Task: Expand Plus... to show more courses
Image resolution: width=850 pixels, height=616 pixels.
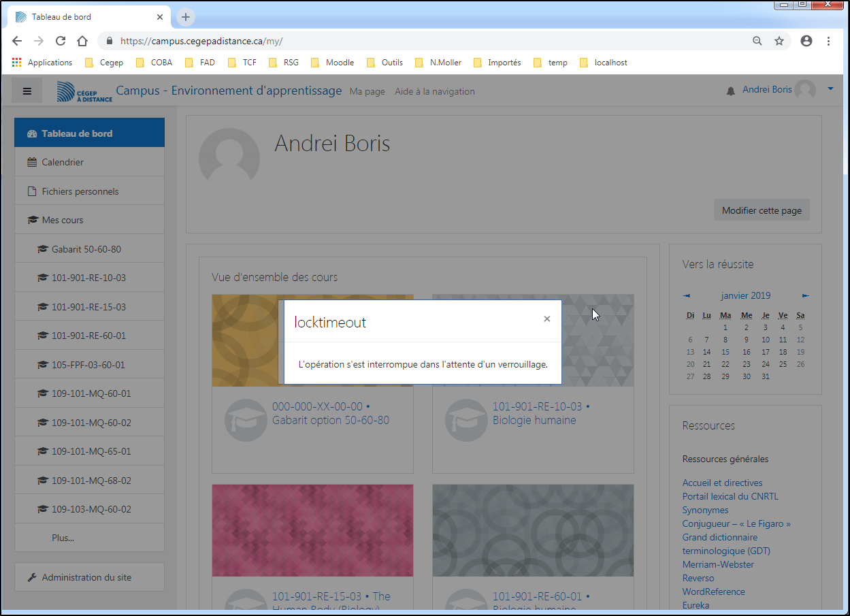Action: click(x=63, y=538)
